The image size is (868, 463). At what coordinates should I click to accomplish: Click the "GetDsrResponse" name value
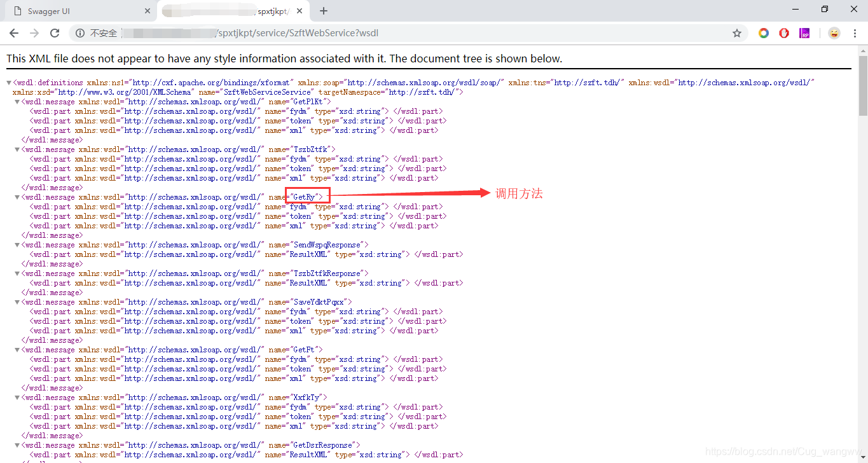pos(324,445)
